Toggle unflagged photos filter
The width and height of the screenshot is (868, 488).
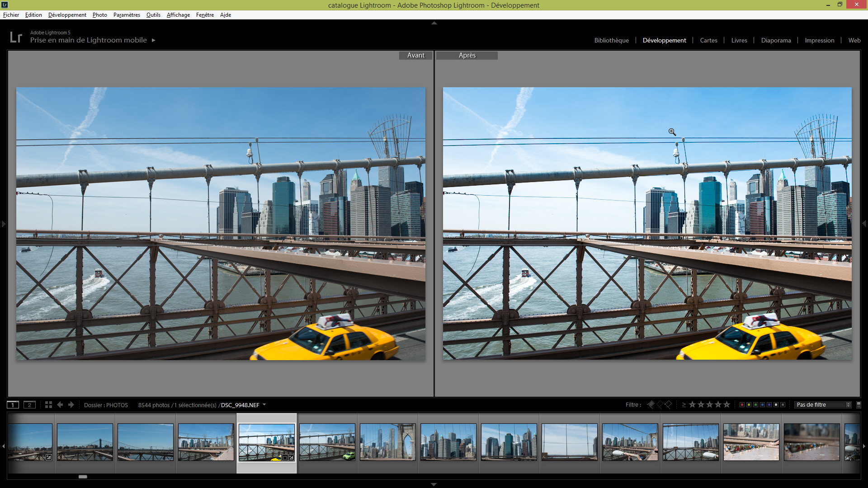point(660,404)
